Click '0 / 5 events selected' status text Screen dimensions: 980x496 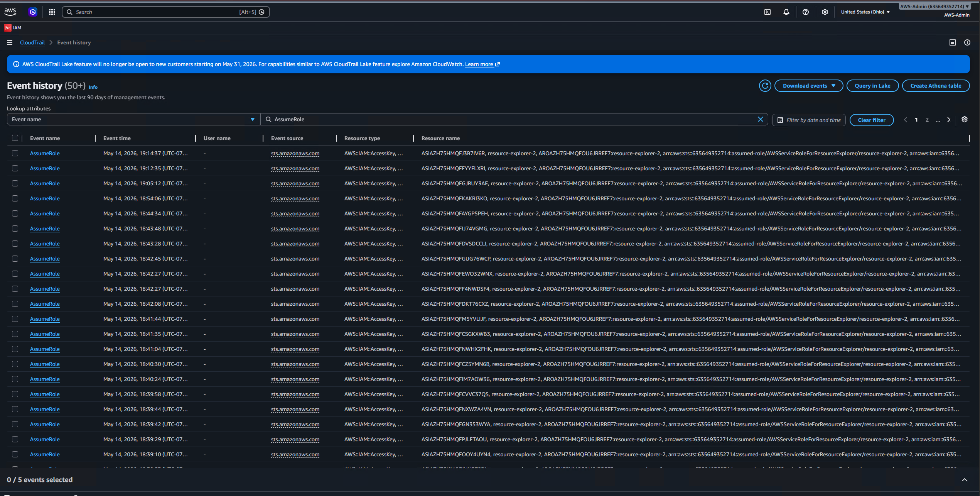click(40, 480)
